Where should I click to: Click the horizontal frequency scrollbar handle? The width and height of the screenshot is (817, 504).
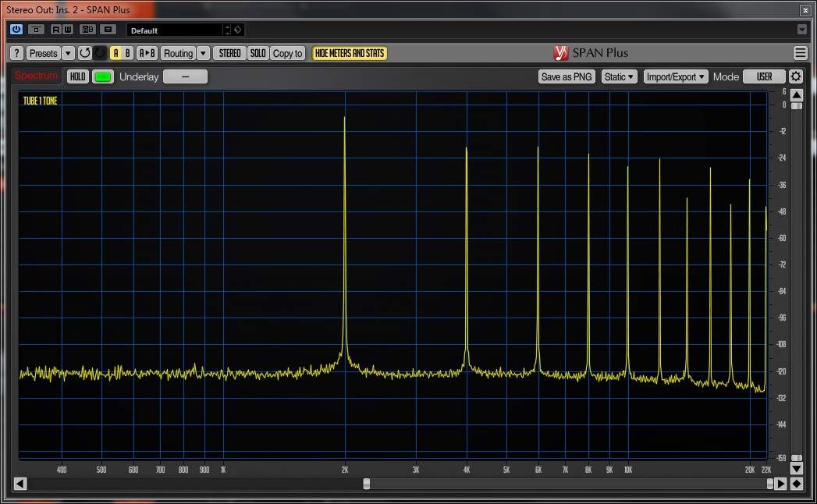point(367,484)
